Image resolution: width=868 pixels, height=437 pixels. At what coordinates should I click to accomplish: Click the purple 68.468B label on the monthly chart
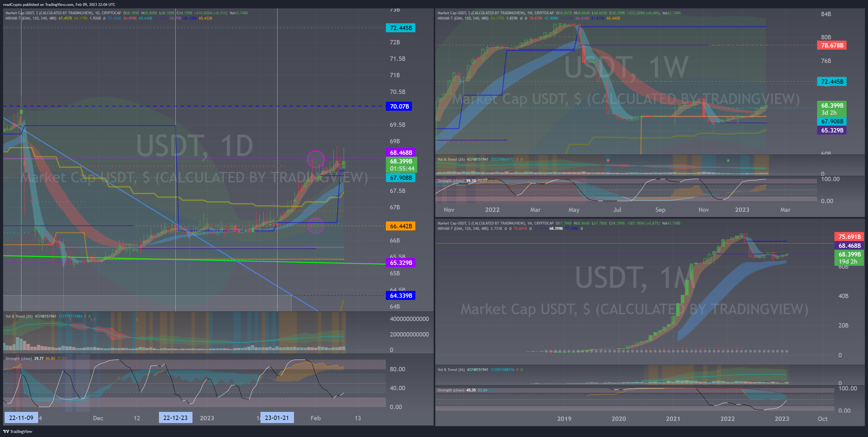(x=849, y=246)
